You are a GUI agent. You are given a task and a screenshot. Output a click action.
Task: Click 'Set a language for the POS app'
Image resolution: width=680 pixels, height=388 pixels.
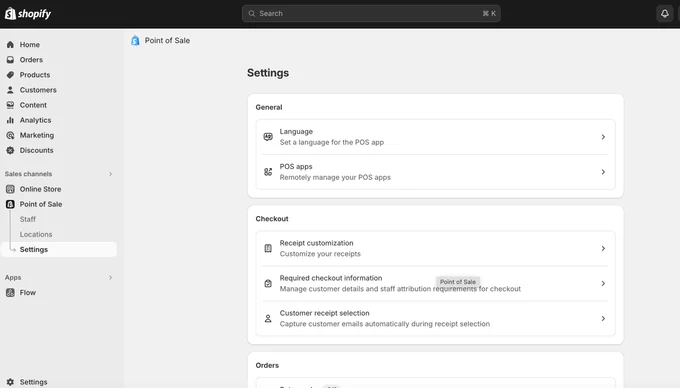coord(332,142)
